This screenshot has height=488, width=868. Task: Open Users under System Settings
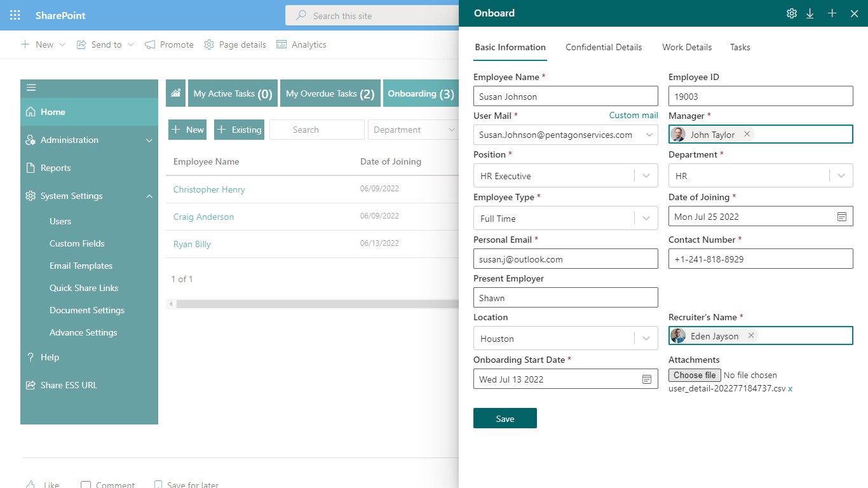(60, 221)
